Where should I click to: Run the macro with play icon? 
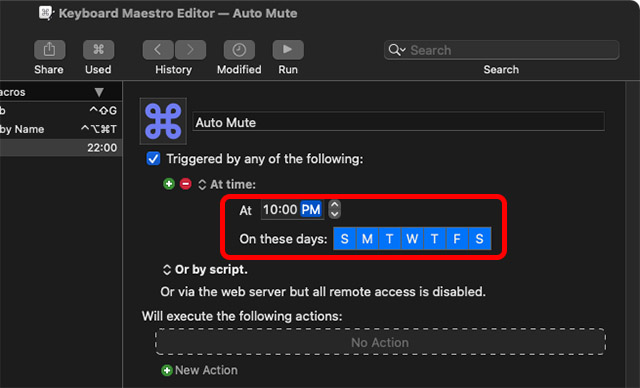[x=288, y=50]
